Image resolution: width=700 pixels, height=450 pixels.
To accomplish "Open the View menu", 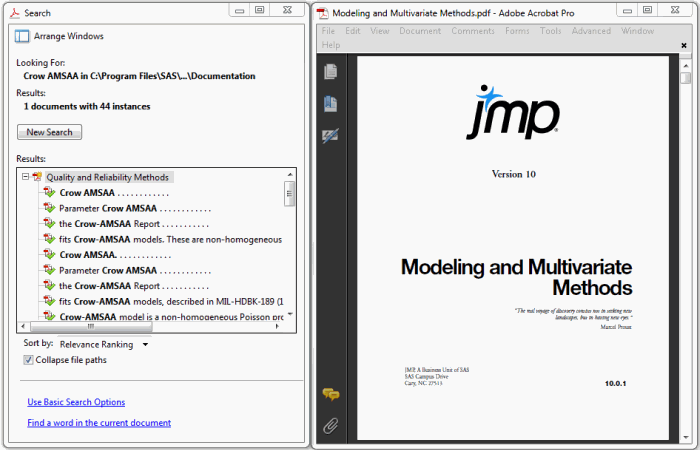I will pyautogui.click(x=379, y=31).
